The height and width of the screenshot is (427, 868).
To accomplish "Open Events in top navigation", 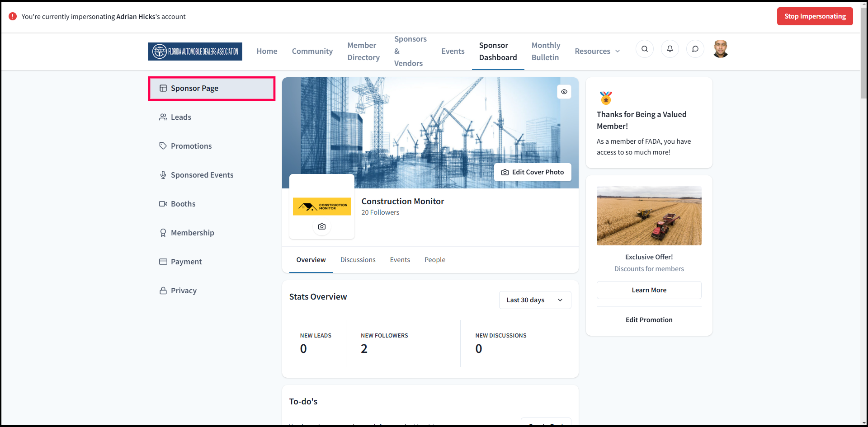I will point(453,51).
